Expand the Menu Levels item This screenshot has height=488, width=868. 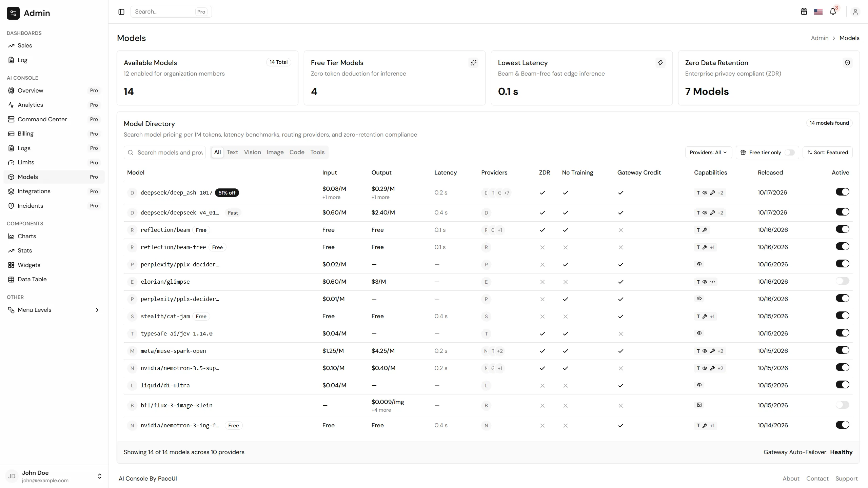(x=54, y=310)
